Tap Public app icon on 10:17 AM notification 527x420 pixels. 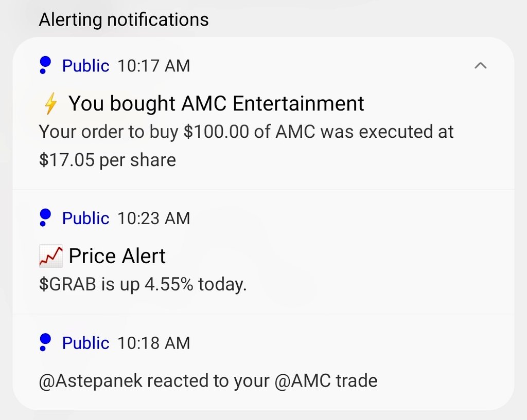(45, 65)
